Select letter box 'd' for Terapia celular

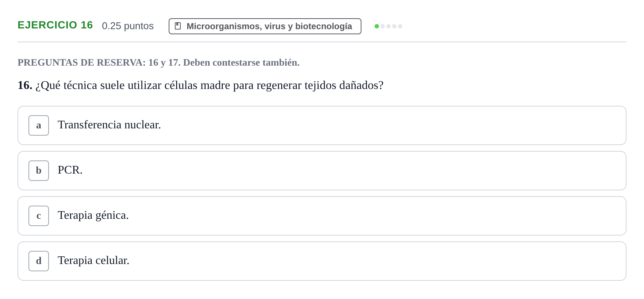pos(39,261)
